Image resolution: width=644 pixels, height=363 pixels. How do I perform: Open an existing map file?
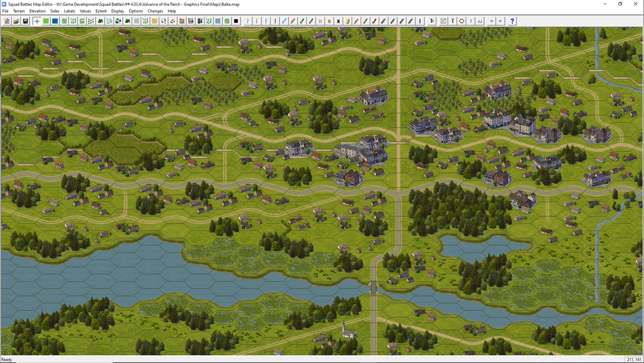point(16,20)
